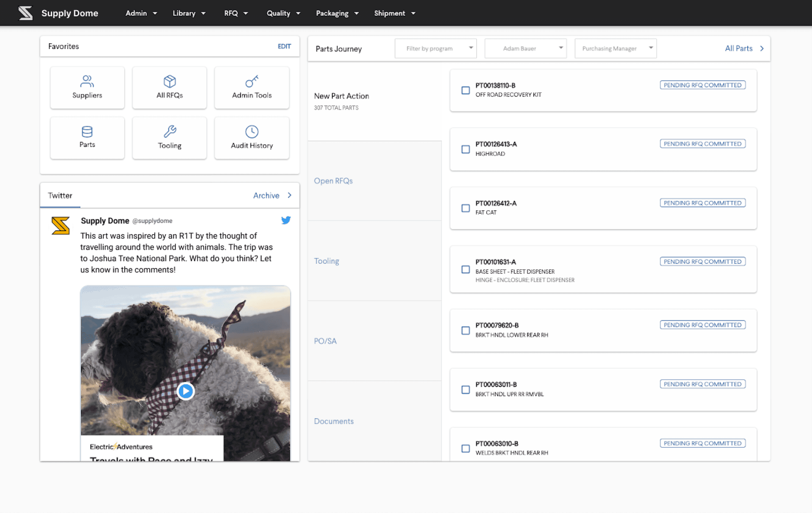Expand the Admin menu

click(x=141, y=13)
